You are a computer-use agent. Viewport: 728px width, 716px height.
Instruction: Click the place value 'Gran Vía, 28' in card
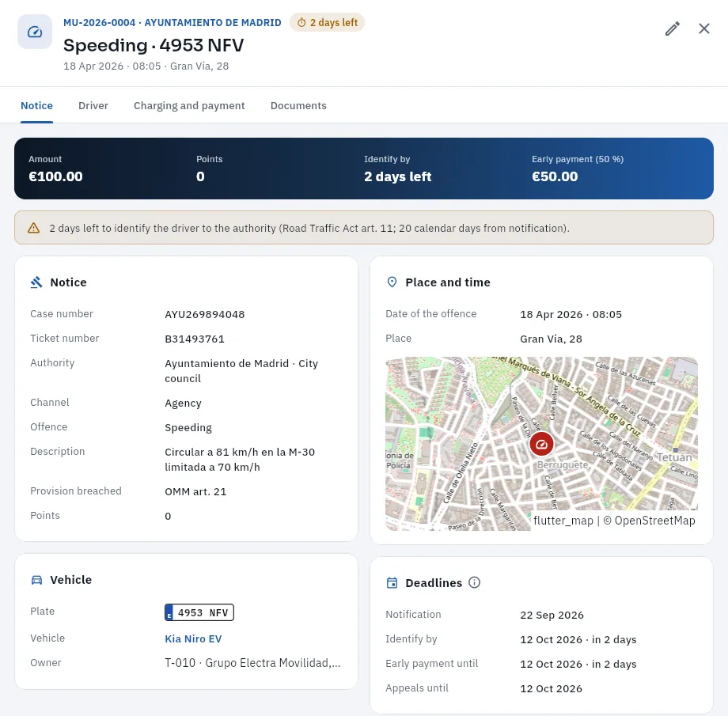(551, 339)
